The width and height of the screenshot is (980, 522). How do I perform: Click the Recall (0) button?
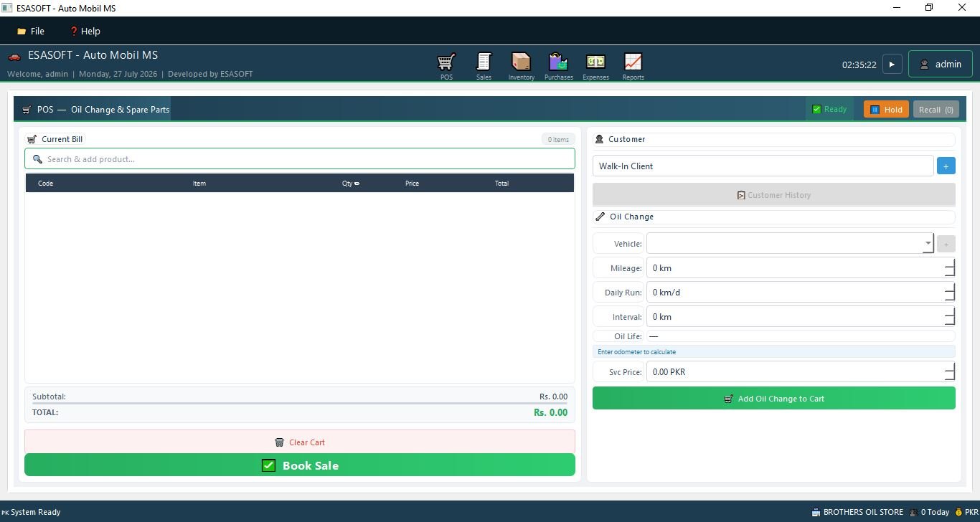(936, 109)
